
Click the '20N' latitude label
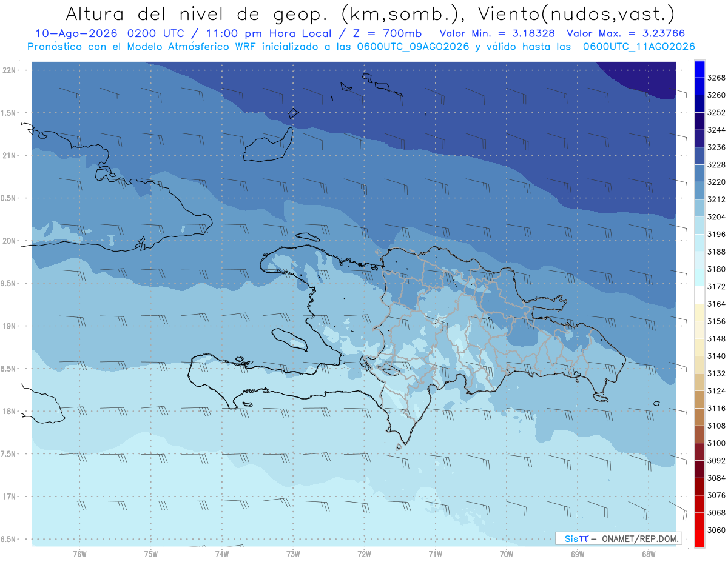[x=10, y=241]
